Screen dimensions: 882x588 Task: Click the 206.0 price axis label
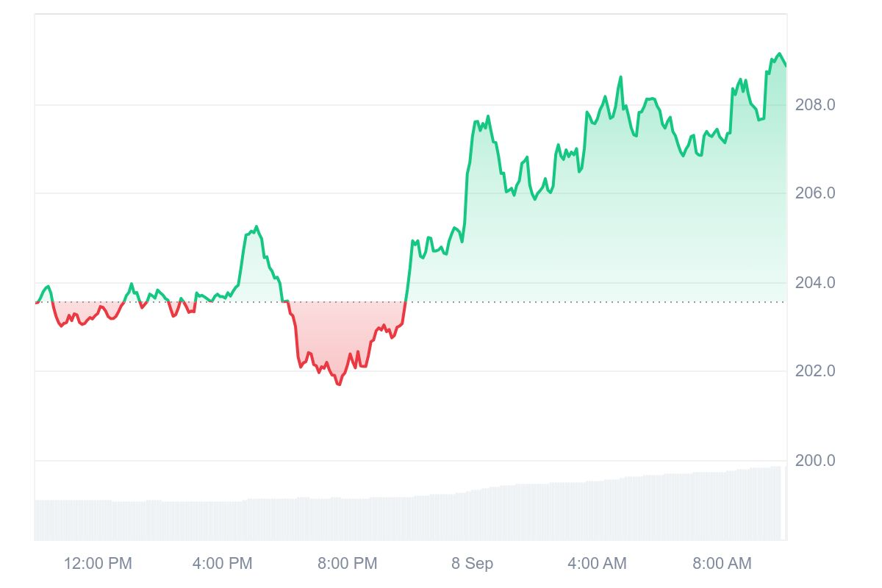click(x=815, y=193)
